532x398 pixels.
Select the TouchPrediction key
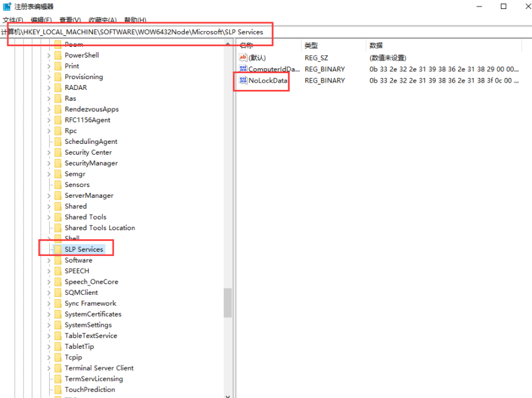[90, 390]
